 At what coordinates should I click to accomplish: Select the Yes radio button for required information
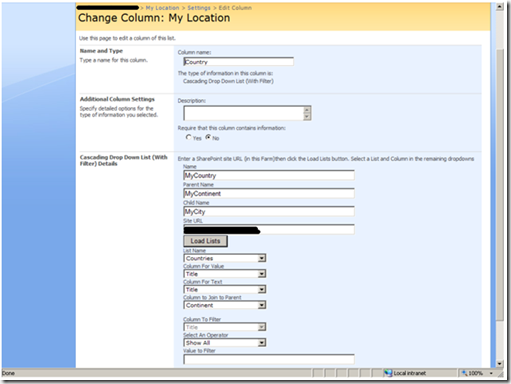[189, 137]
